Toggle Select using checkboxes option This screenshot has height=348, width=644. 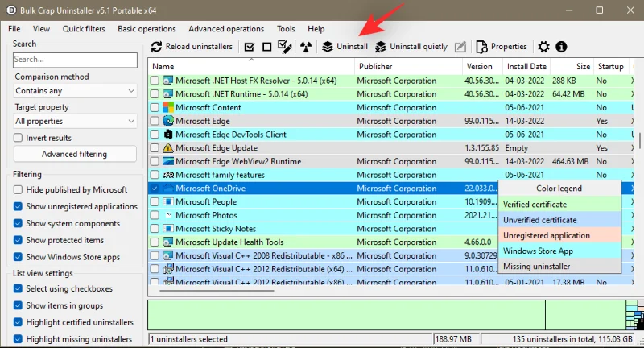coord(18,288)
